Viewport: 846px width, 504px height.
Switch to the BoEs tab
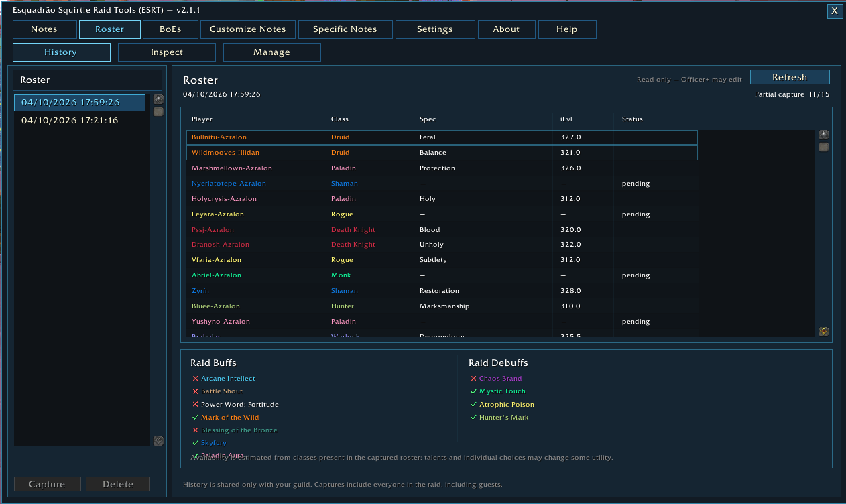click(x=170, y=29)
